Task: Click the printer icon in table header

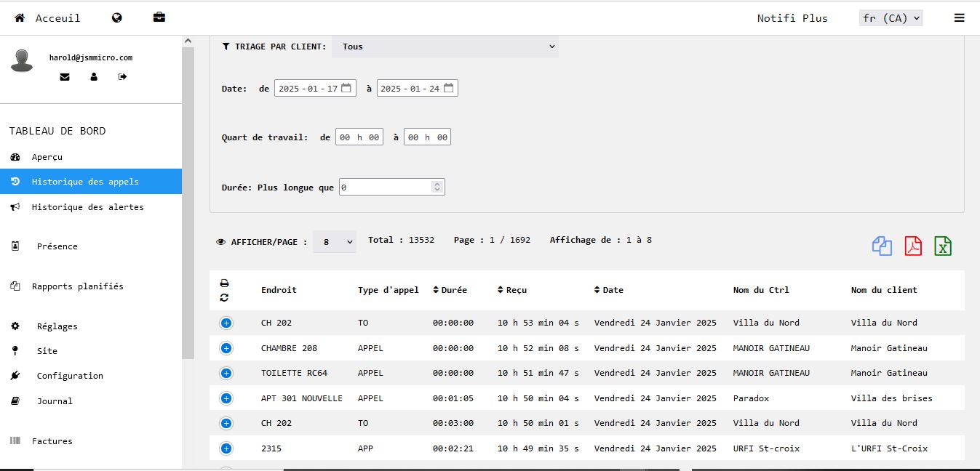Action: pos(224,283)
